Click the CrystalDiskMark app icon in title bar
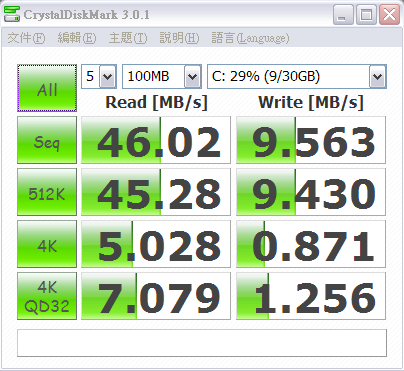 tap(12, 14)
